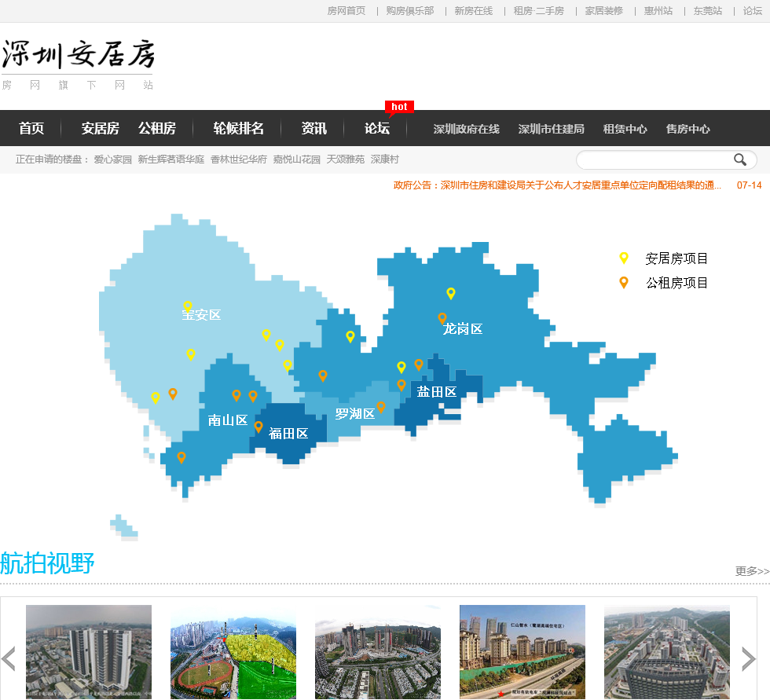Click yellow map pin above 龙岗区 label
This screenshot has width=770, height=700.
point(451,294)
